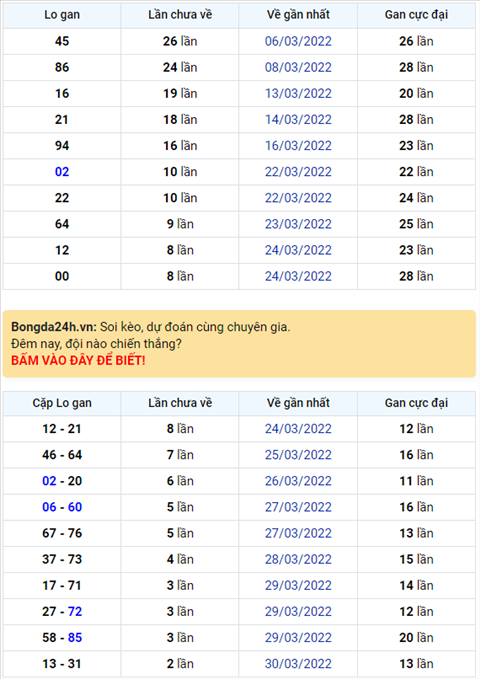
Task: Open date 23/03/2022 in the row for 64
Action: click(x=298, y=224)
